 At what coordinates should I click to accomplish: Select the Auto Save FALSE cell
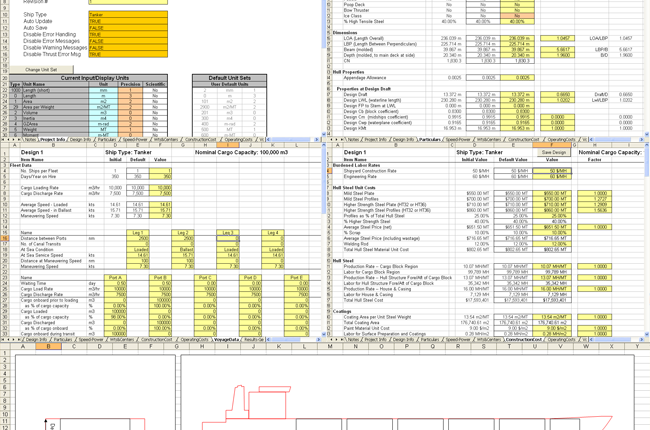point(128,28)
